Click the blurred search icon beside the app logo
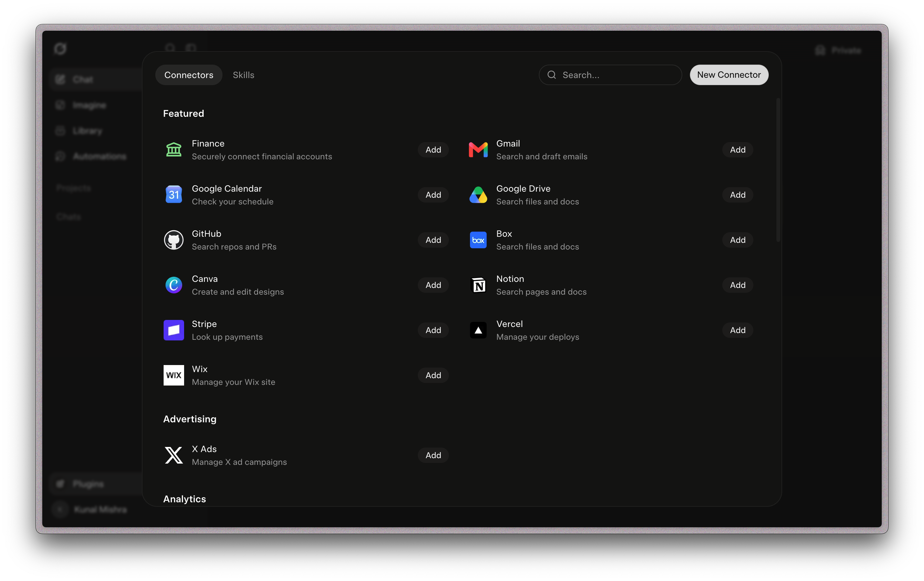The image size is (924, 581). [x=170, y=48]
